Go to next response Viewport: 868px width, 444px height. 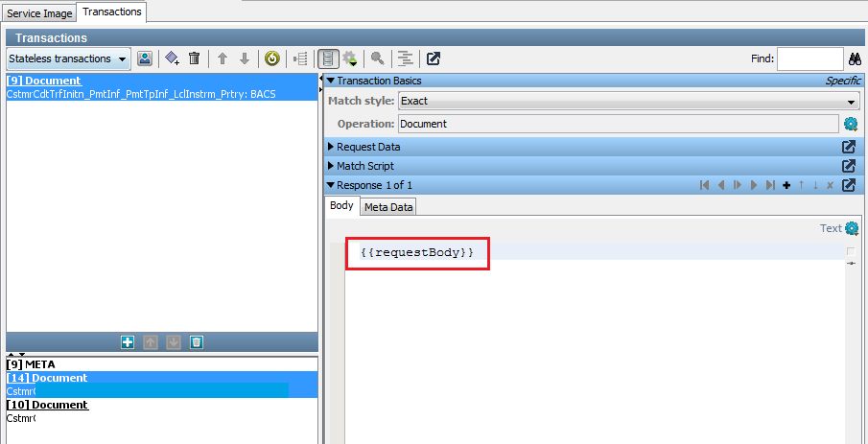tap(754, 185)
